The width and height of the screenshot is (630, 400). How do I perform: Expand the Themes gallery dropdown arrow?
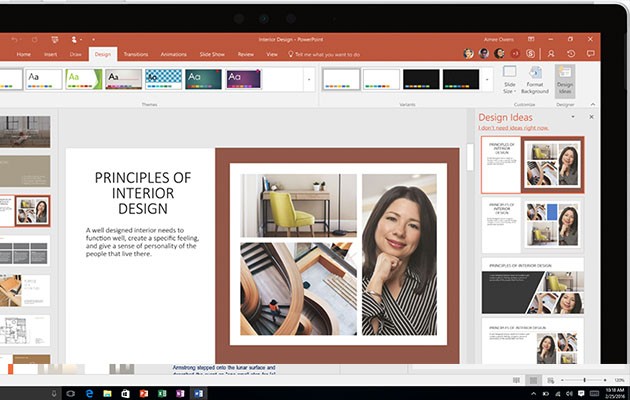(x=309, y=80)
